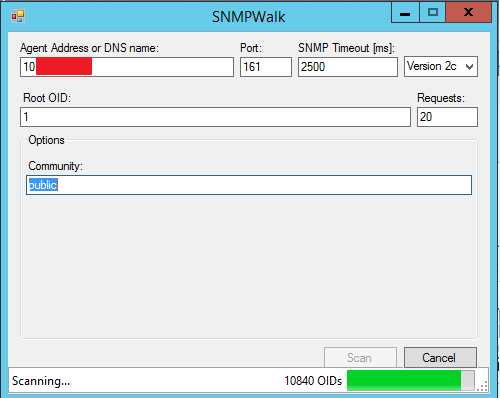Click the Community field containing public
Screen dimensions: 500x398
249,185
